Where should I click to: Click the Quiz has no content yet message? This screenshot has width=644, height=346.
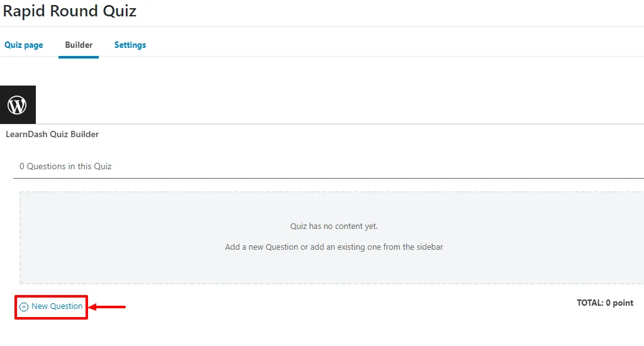(334, 226)
